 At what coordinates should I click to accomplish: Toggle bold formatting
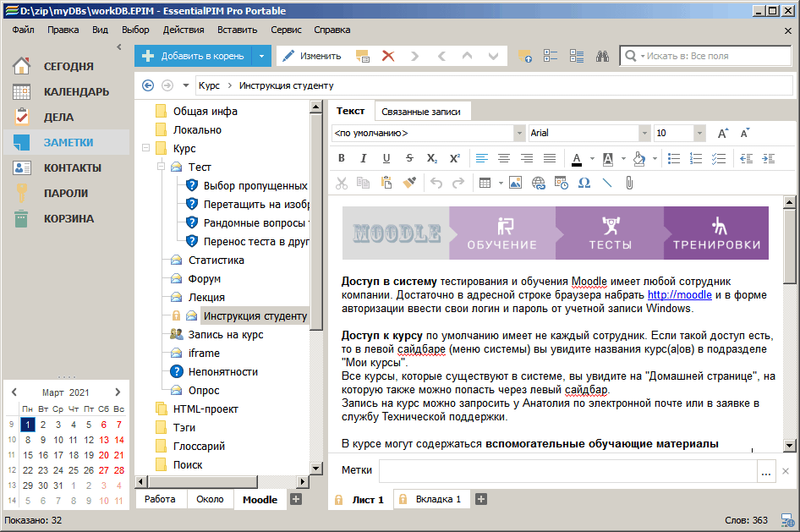point(342,159)
